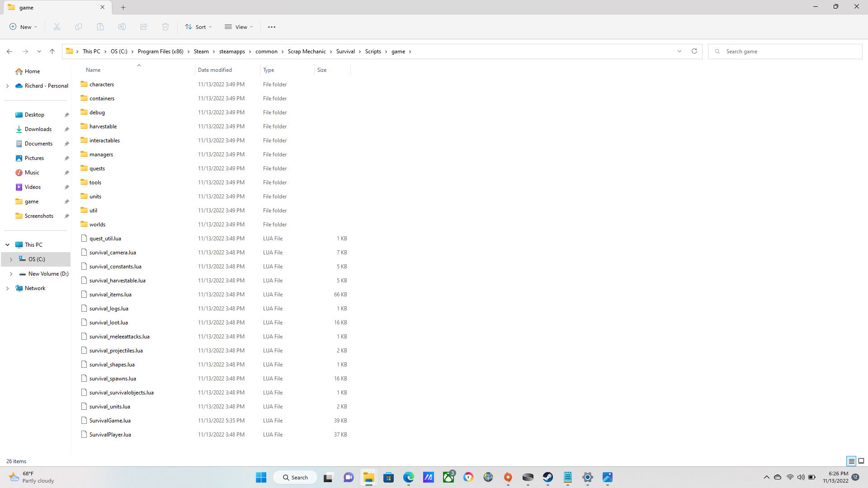Switch to large thumbnails view icon
This screenshot has width=868, height=488.
pos(861,461)
